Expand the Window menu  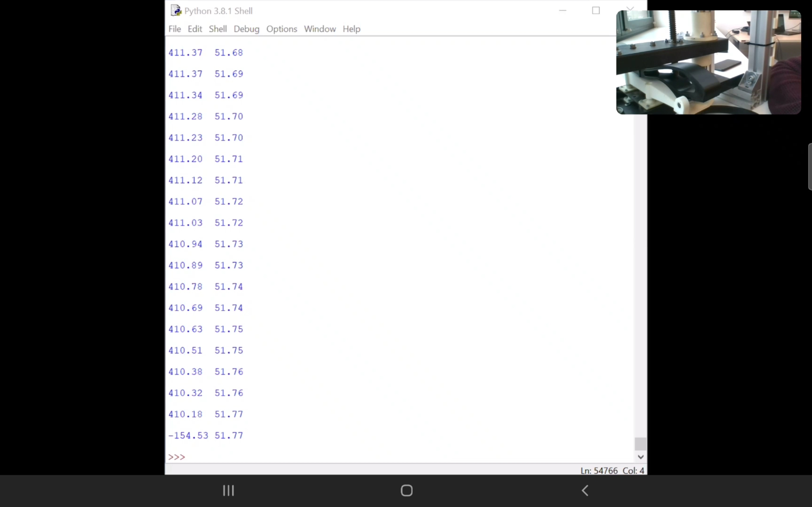click(x=319, y=29)
